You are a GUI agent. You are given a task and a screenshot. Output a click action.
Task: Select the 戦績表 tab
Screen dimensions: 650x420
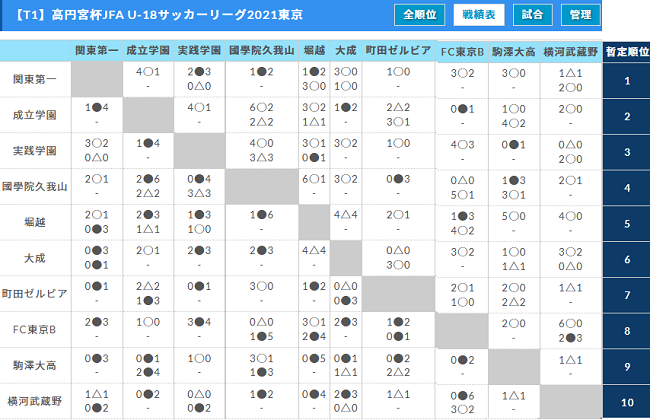tap(479, 15)
